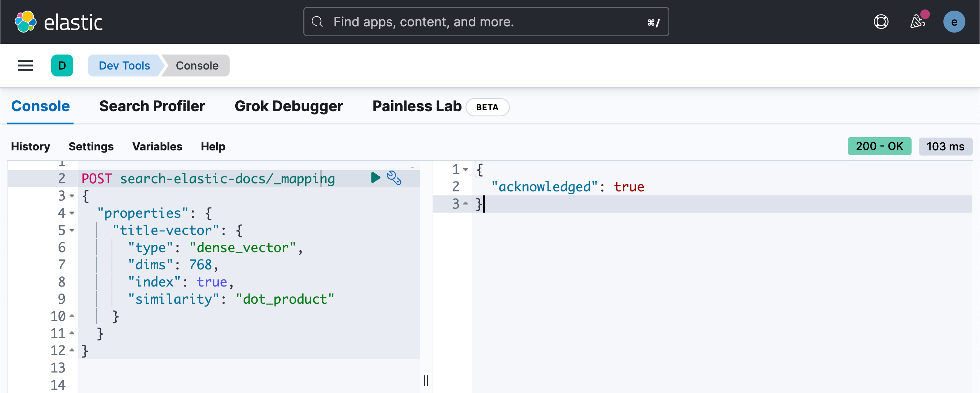Go to the Dev Tools breadcrumb
This screenshot has height=393, width=980.
click(124, 65)
